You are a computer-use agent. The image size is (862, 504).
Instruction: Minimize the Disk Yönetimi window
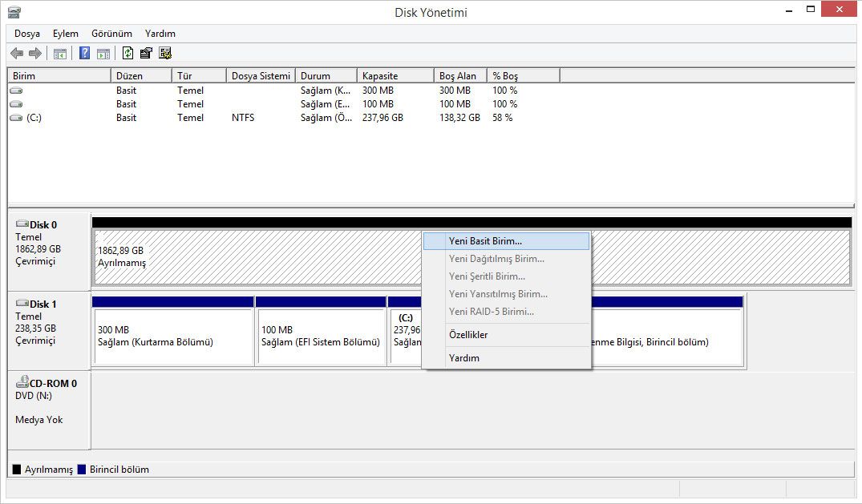click(x=790, y=10)
